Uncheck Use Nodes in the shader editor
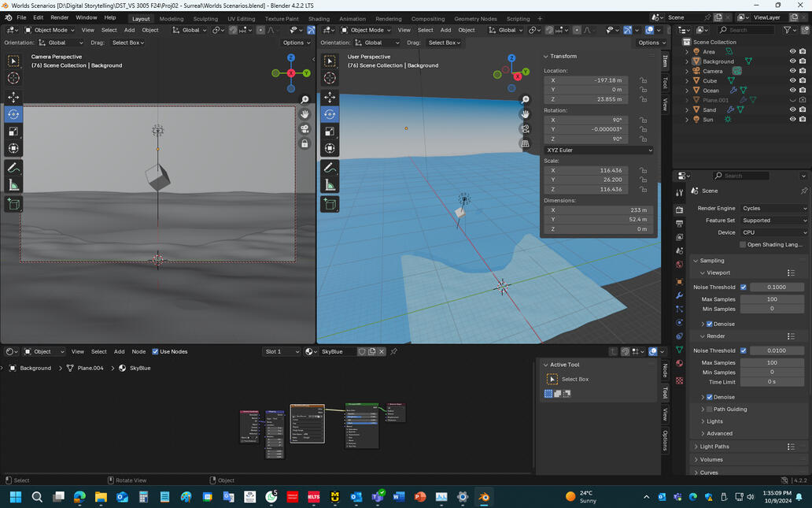The image size is (812, 508). point(156,351)
